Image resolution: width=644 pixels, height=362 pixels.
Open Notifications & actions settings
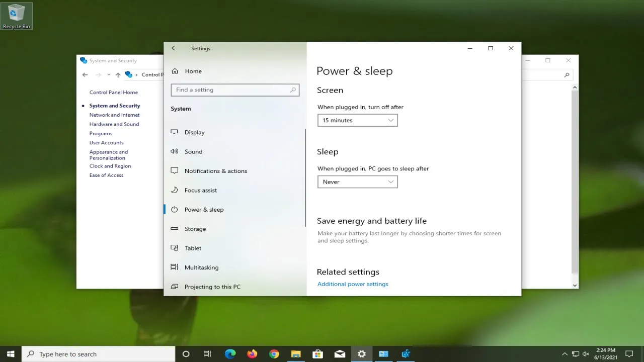216,171
